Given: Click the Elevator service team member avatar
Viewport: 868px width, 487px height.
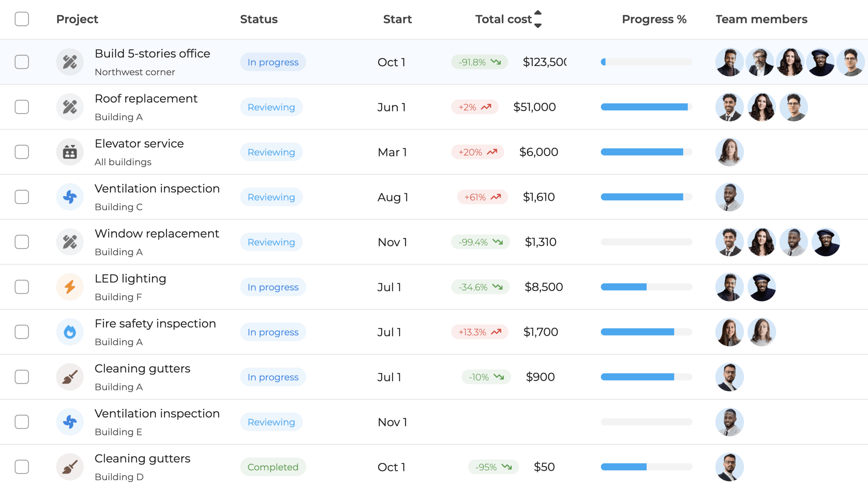Looking at the screenshot, I should [x=729, y=152].
